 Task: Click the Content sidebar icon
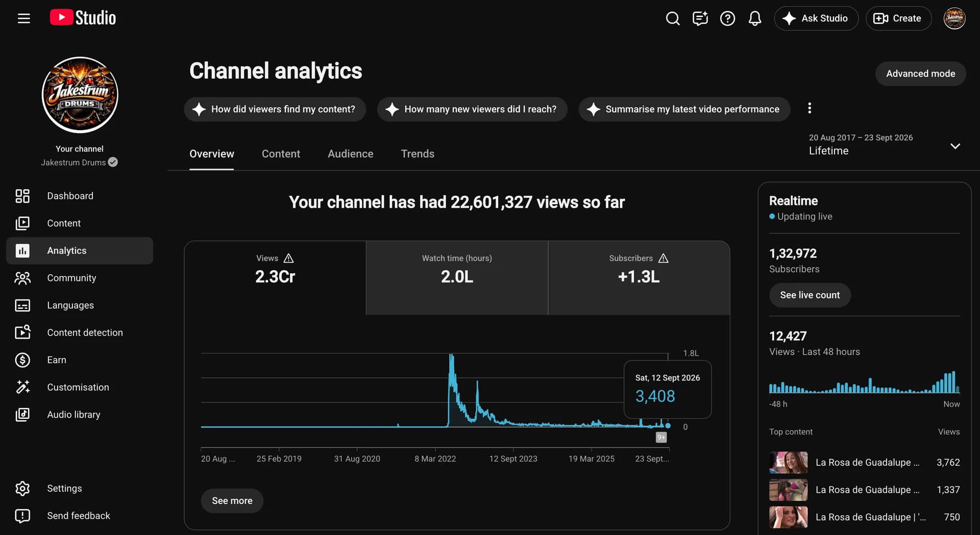[x=22, y=223]
